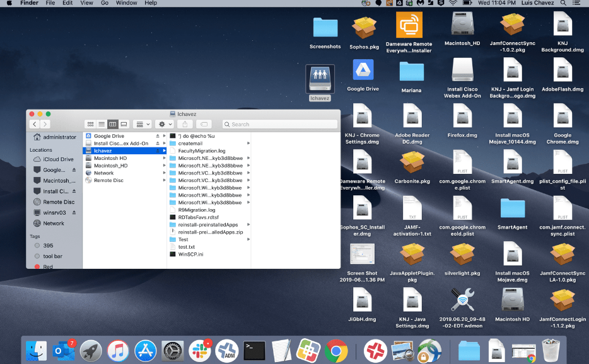Click the Edit Tags toolbar button
Viewport: 589px width, 364px height.
pos(204,124)
